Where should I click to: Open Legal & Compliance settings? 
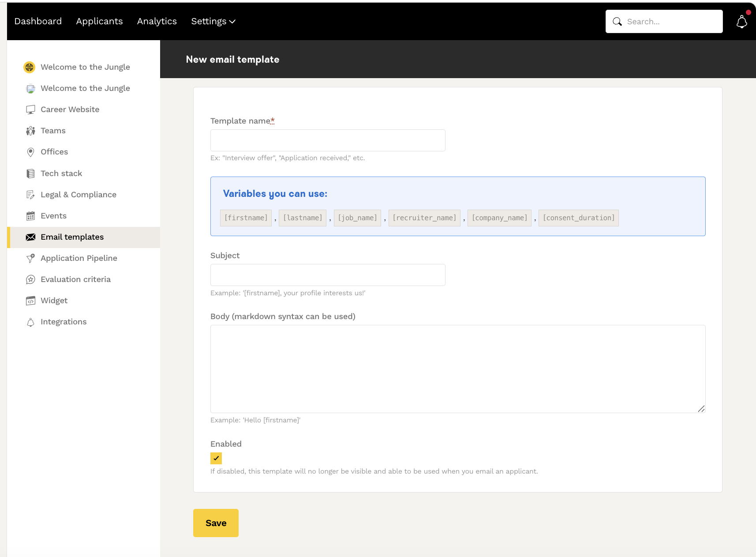[x=78, y=195]
